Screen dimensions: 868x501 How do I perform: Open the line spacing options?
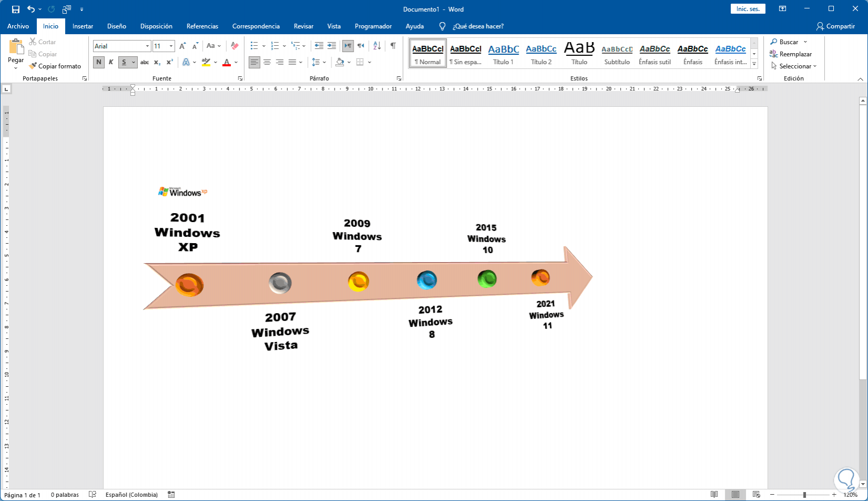pyautogui.click(x=319, y=62)
